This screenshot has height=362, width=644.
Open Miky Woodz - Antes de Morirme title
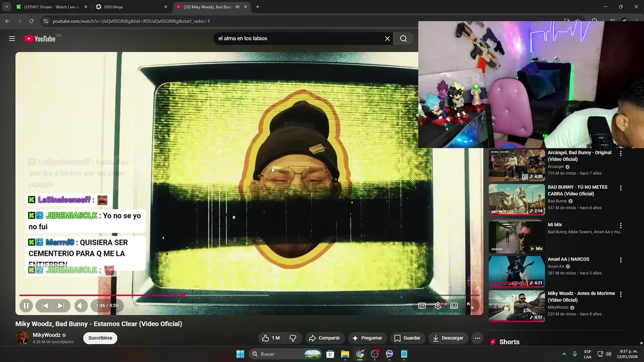pyautogui.click(x=581, y=297)
